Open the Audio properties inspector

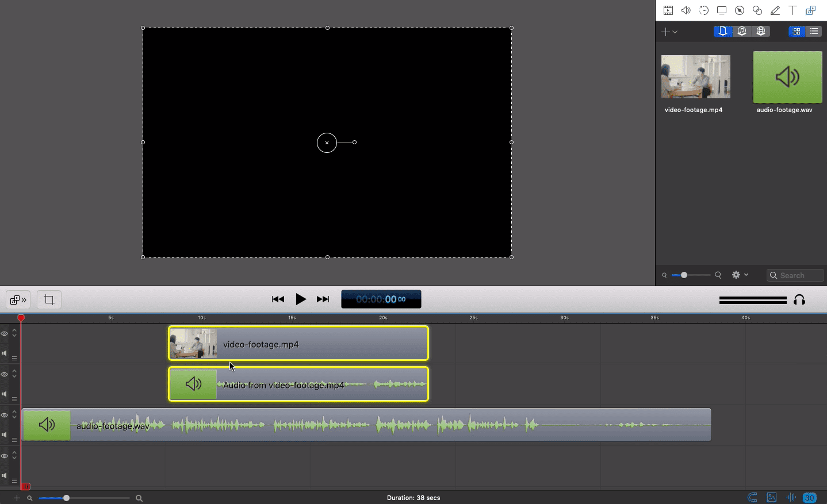click(x=686, y=10)
